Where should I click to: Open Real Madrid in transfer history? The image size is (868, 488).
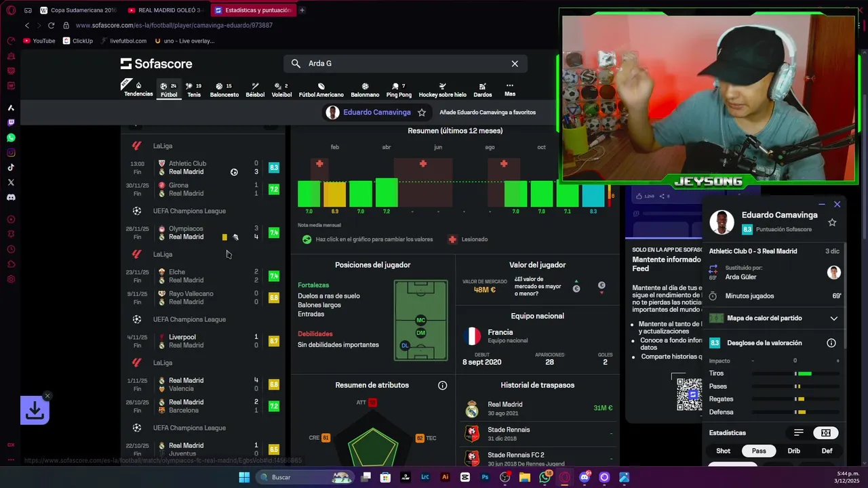(538, 409)
